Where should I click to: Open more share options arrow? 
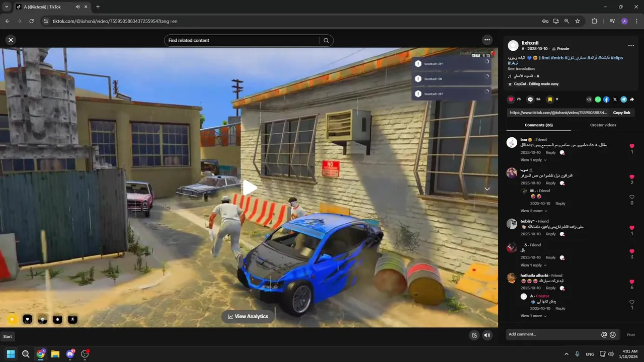pos(632,100)
